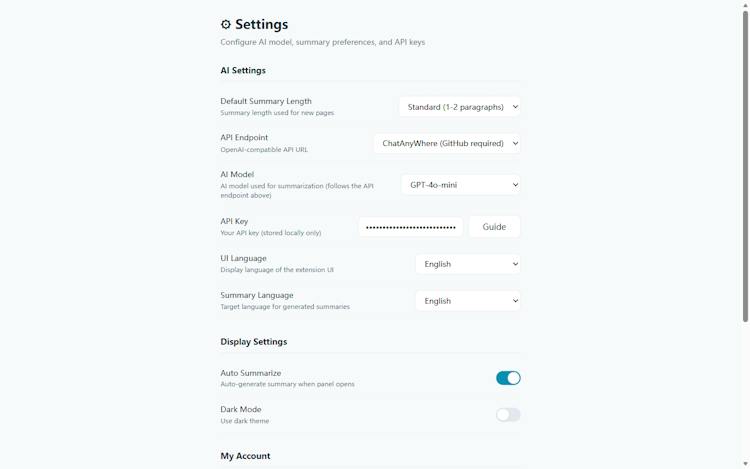
Task: Click the page vertical scrollbar thumb
Action: click(x=745, y=166)
